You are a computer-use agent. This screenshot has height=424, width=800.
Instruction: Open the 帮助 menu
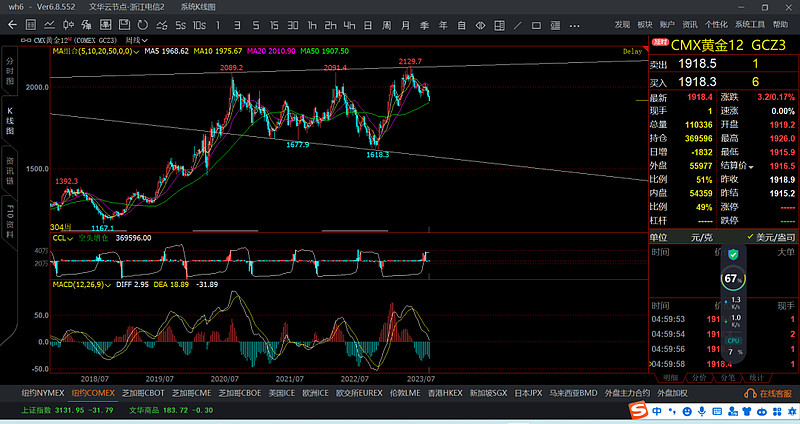[x=780, y=24]
